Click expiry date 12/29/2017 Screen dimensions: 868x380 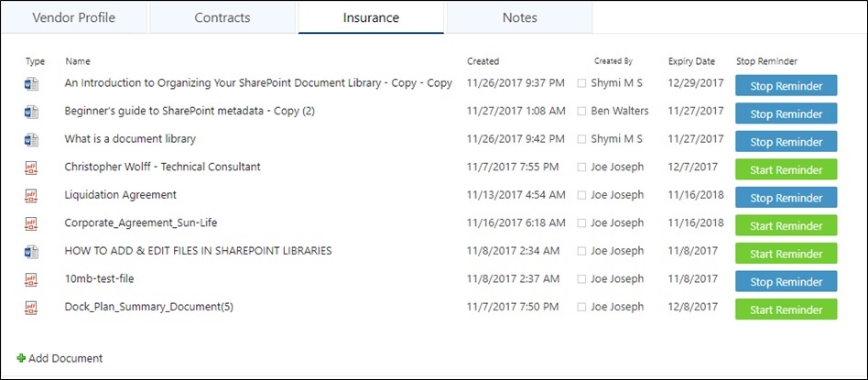pyautogui.click(x=696, y=83)
